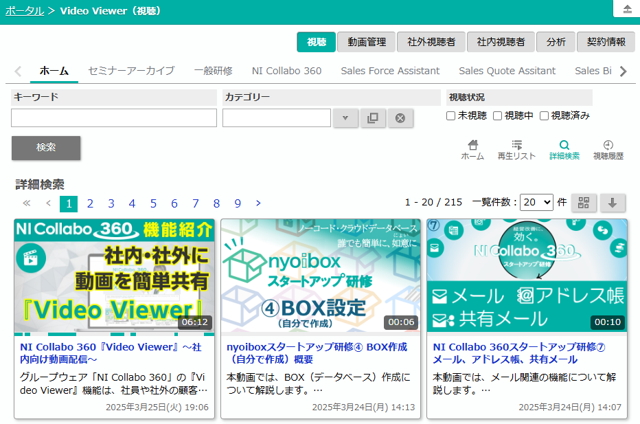640x424 pixels.
Task: Click the 検索 search button
Action: 46,148
